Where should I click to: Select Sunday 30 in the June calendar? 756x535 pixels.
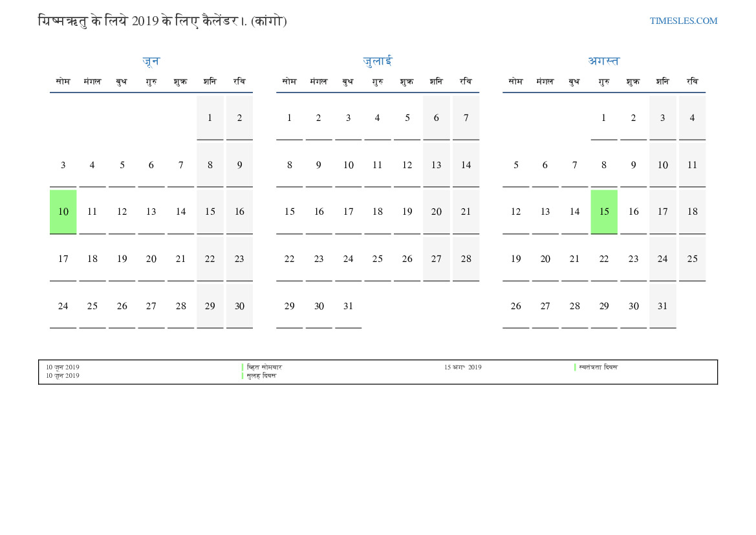click(239, 306)
